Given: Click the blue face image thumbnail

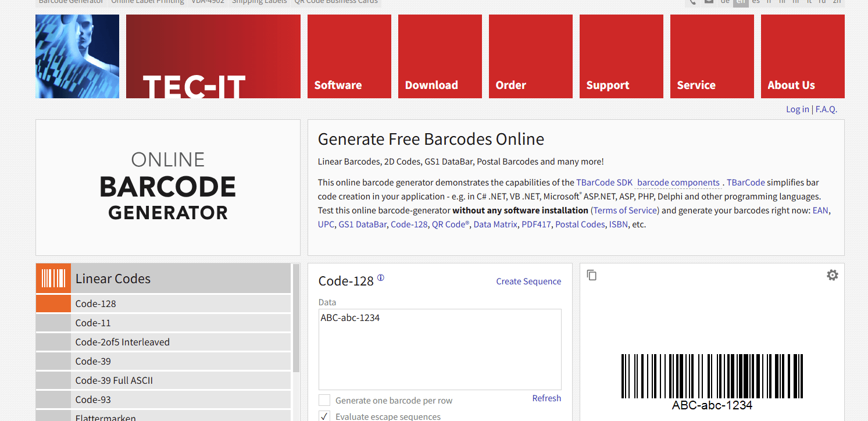Looking at the screenshot, I should [77, 56].
